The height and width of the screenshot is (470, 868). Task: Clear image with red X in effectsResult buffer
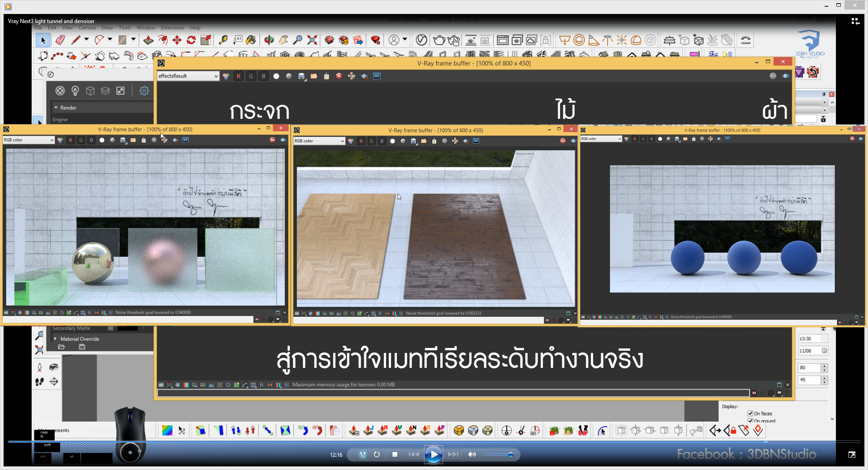click(x=339, y=76)
